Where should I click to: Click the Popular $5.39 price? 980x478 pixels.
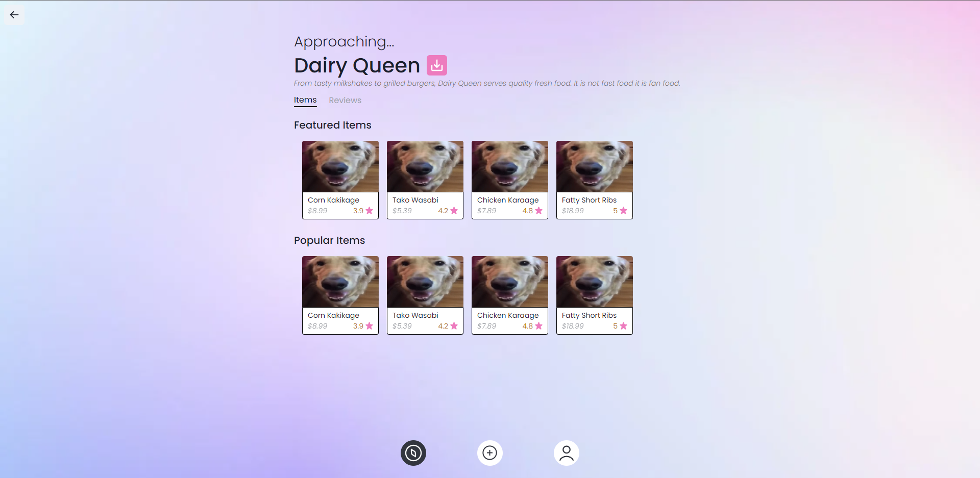coord(402,326)
